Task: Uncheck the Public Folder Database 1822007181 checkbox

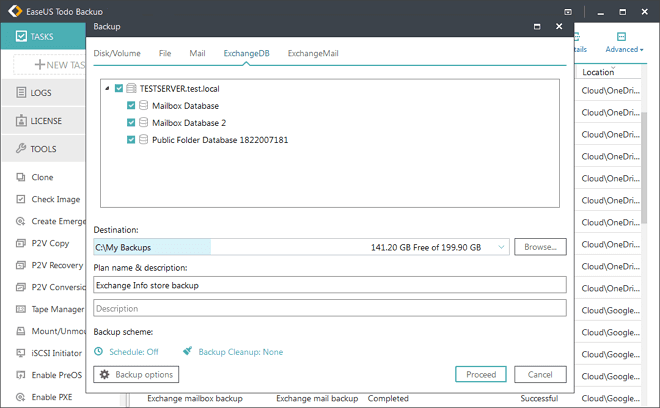Action: (x=131, y=139)
